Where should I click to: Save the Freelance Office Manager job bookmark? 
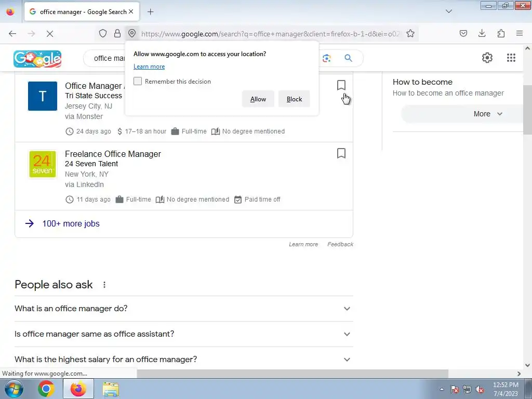click(341, 153)
